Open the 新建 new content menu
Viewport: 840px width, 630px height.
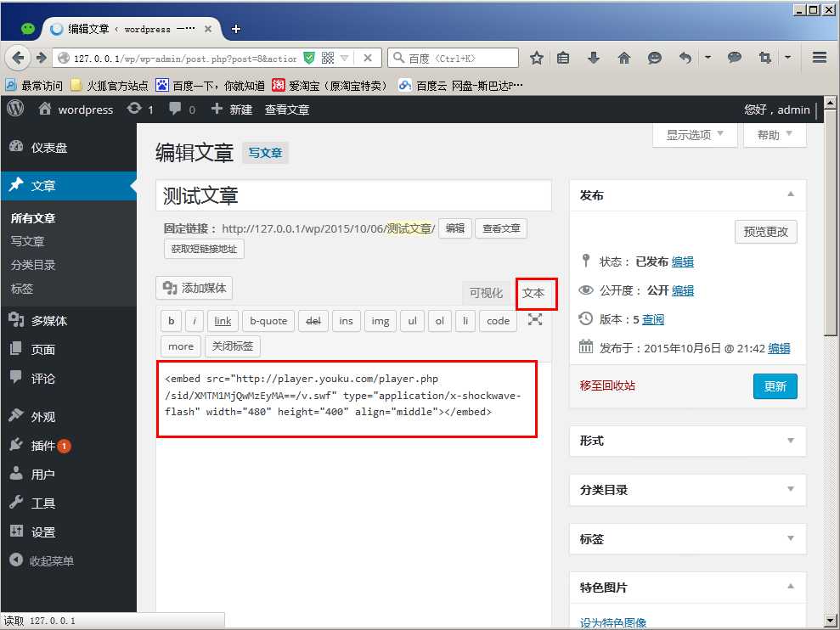click(x=231, y=110)
